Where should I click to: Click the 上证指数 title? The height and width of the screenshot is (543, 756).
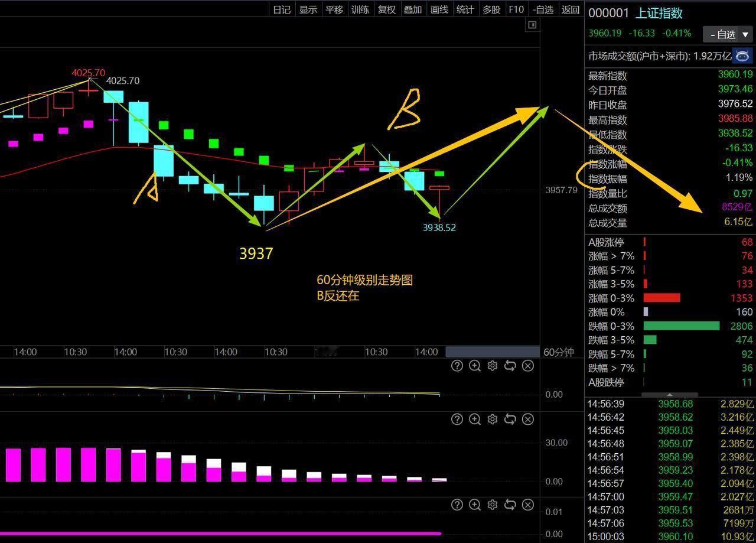click(x=659, y=13)
